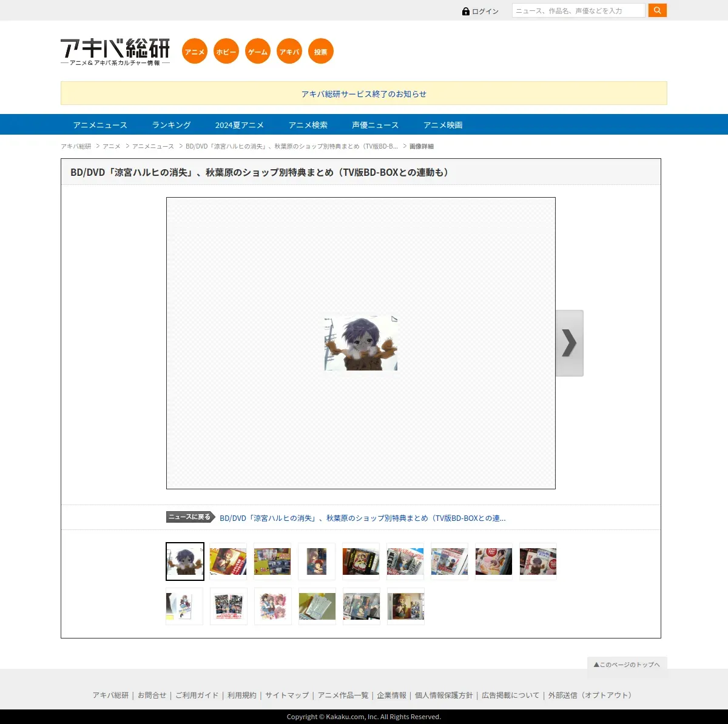
Task: Click the main Nagato image
Action: [361, 343]
